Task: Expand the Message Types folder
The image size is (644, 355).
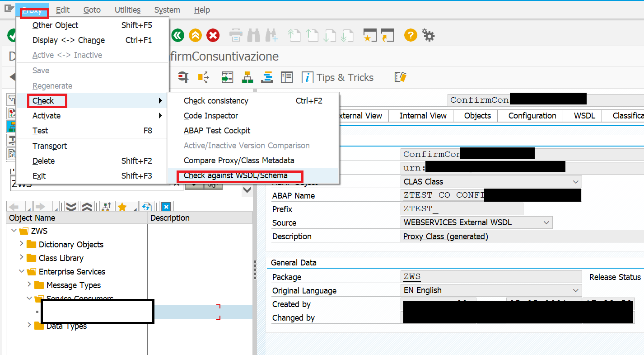Action: 29,285
